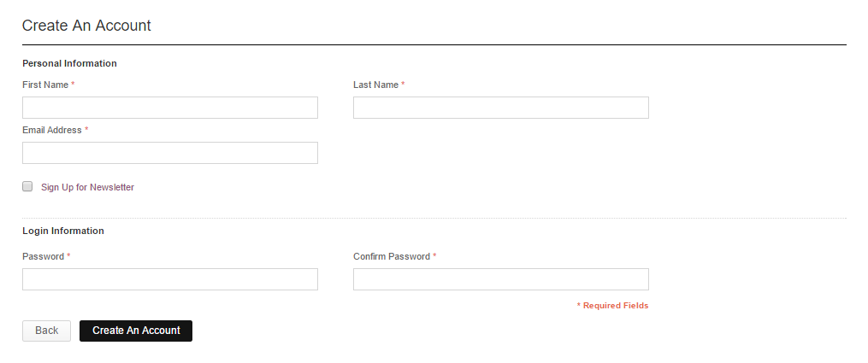Click the Email Address field label
Viewport: 868px width, 363px height.
(52, 131)
